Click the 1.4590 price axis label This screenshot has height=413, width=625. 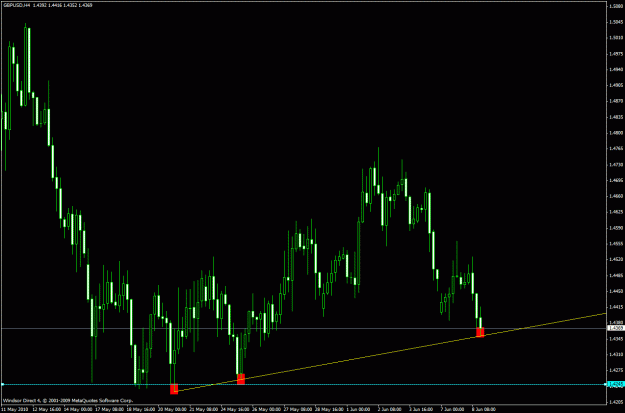point(616,228)
